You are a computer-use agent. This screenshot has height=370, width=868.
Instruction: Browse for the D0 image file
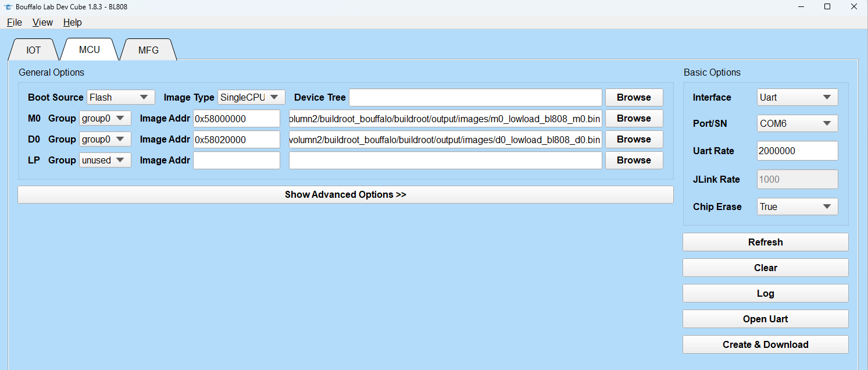(x=634, y=139)
